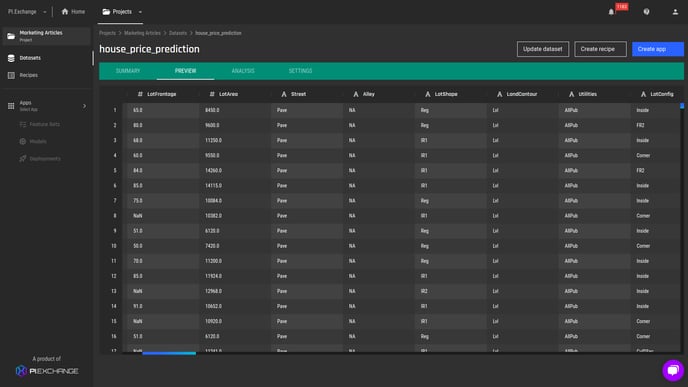Expand the Projects dropdown arrow

pyautogui.click(x=140, y=12)
